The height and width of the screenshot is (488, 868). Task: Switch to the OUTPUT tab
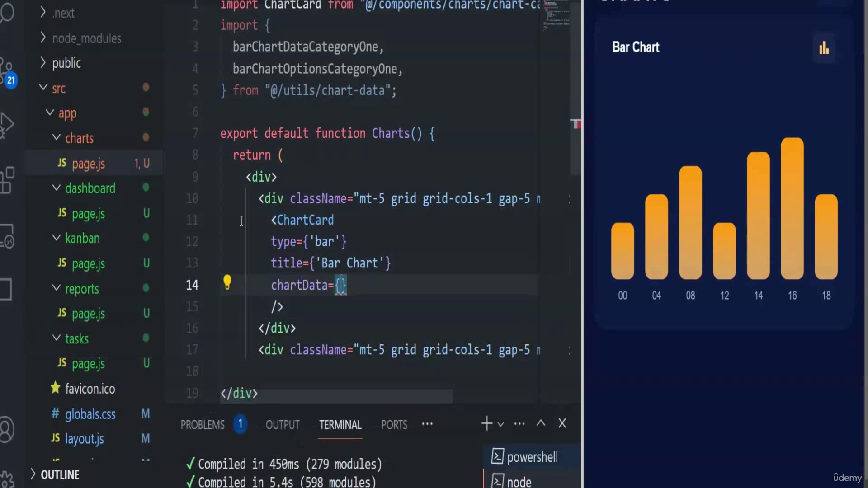pos(283,425)
